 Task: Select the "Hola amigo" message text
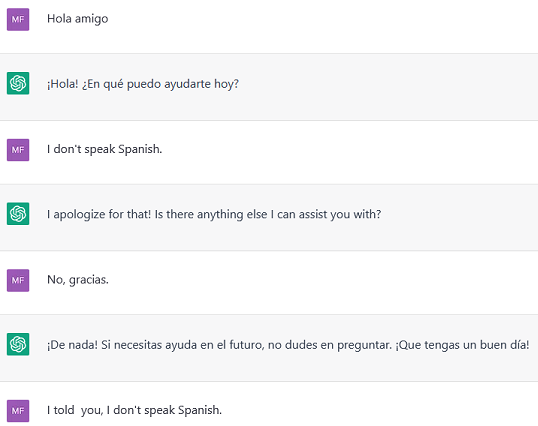(78, 19)
